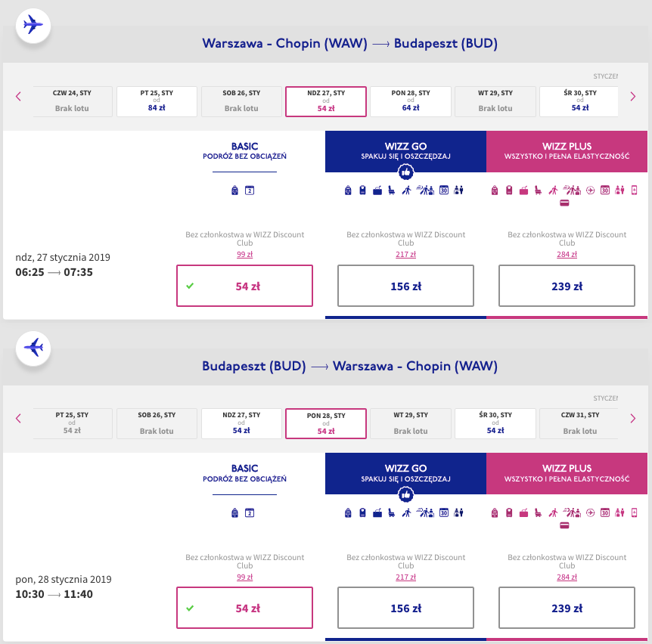The height and width of the screenshot is (644, 652).
Task: Click return WIZZ GO checked suitcase icon
Action: pyautogui.click(x=377, y=513)
